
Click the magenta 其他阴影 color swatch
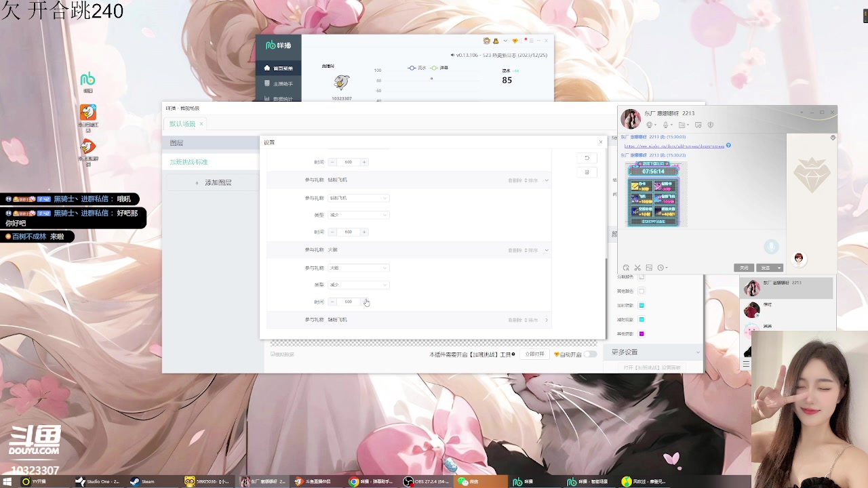642,334
